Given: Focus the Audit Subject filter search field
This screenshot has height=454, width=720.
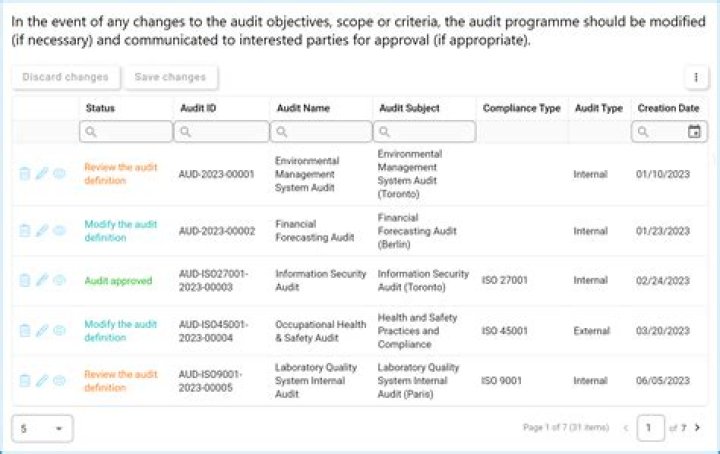Looking at the screenshot, I should tap(424, 132).
